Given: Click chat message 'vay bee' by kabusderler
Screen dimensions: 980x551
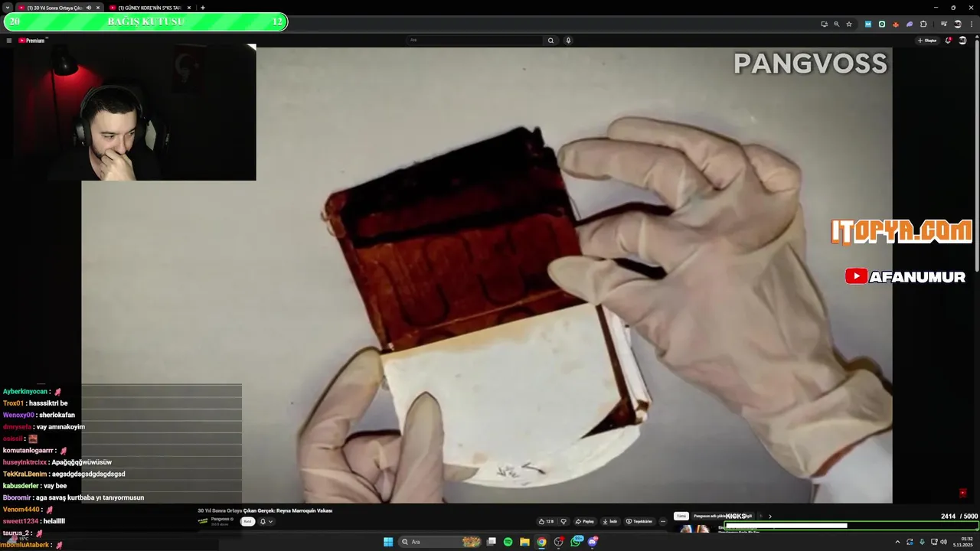Looking at the screenshot, I should [x=55, y=486].
